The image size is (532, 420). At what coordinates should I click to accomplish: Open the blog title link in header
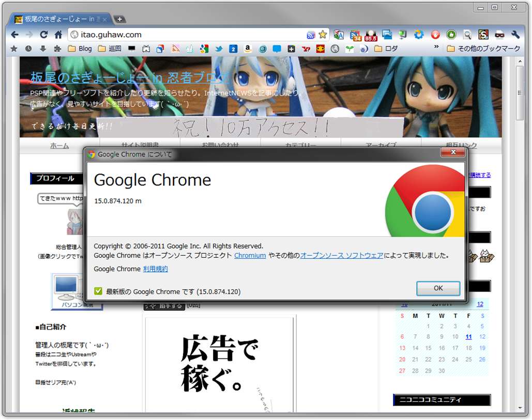[x=130, y=77]
